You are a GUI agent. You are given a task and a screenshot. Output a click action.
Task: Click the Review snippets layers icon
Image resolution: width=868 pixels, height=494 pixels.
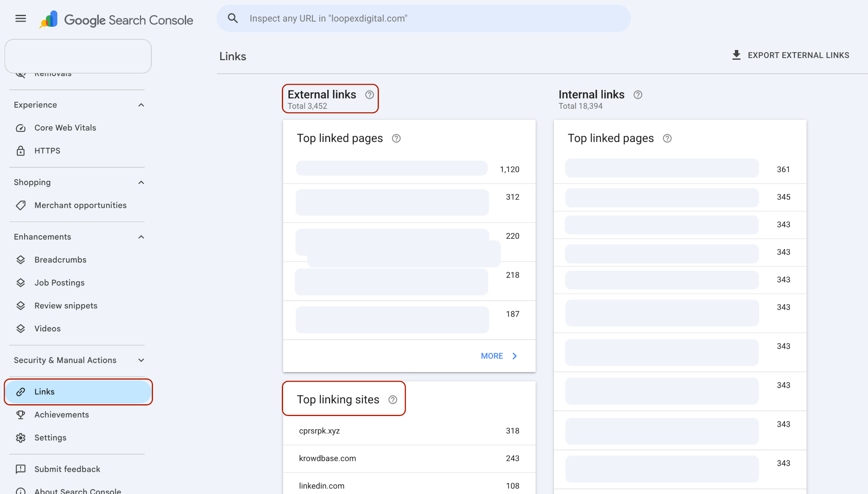pyautogui.click(x=20, y=305)
